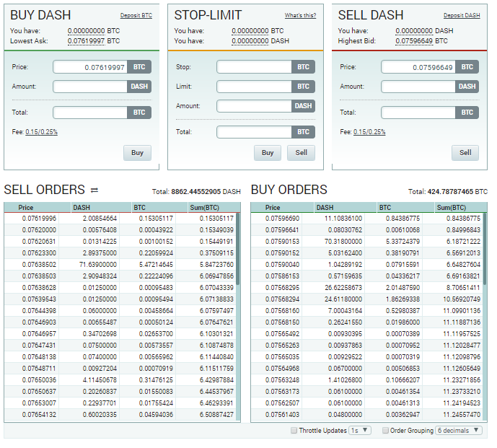Image resolution: width=497 pixels, height=448 pixels.
Task: Open the Throttle Updates 1s dropdown
Action: 360,430
